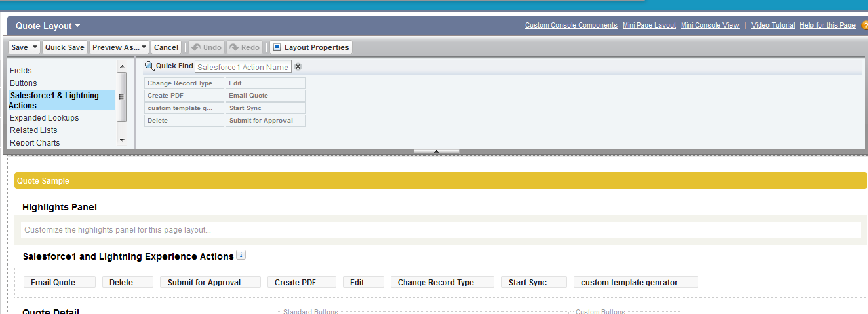The image size is (868, 314).
Task: Open Mini Page Layout link
Action: pyautogui.click(x=650, y=26)
